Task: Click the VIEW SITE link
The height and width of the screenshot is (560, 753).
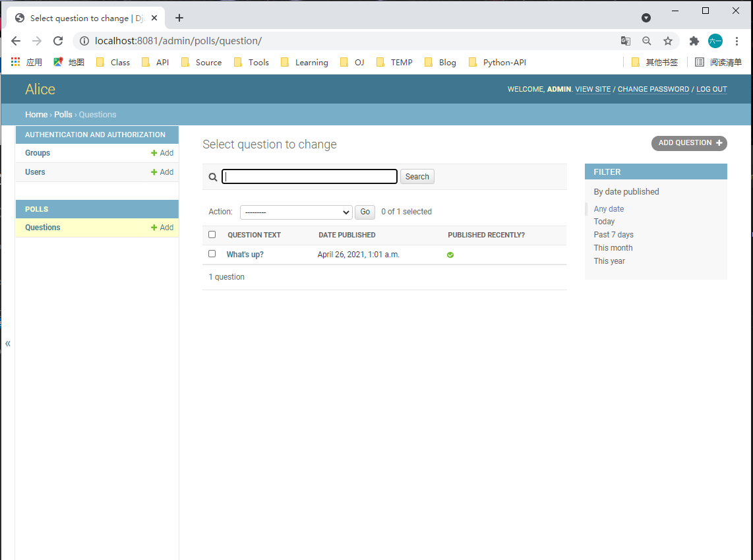Action: (593, 89)
